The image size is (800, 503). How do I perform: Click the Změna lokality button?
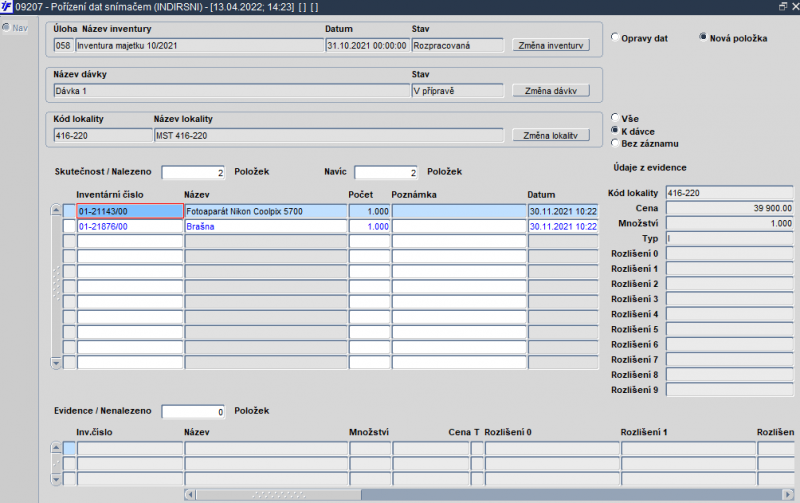(x=551, y=136)
